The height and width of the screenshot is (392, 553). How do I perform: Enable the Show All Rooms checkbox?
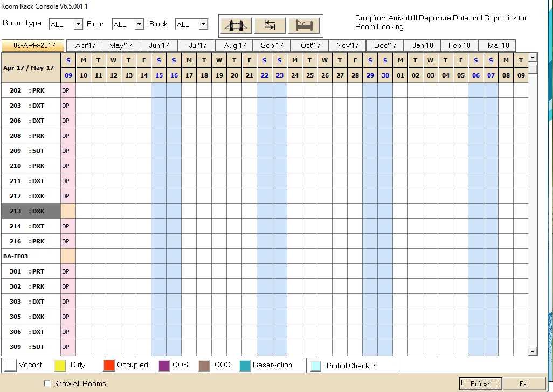[x=47, y=384]
